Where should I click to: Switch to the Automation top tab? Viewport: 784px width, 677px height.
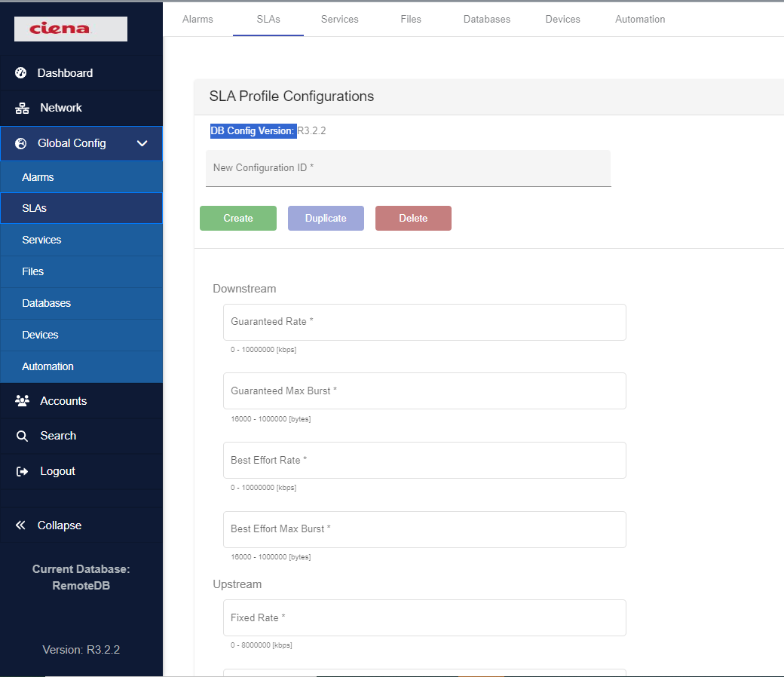click(x=640, y=19)
